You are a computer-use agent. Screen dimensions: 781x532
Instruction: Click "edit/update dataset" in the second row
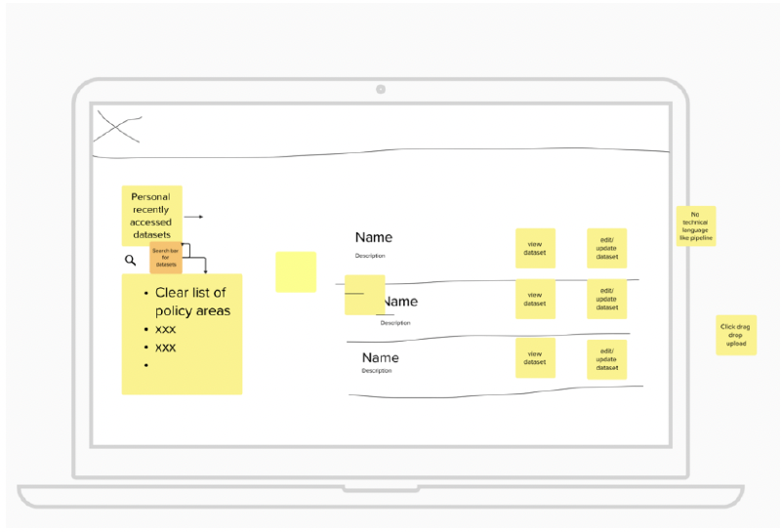(x=606, y=299)
